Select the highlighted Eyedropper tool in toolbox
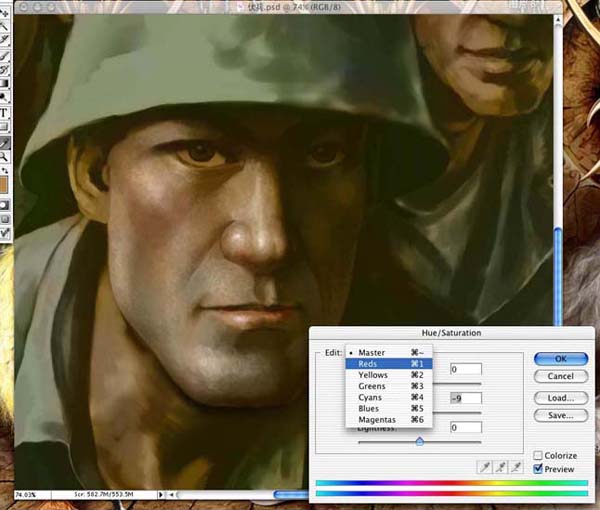This screenshot has width=600, height=510. click(4, 143)
